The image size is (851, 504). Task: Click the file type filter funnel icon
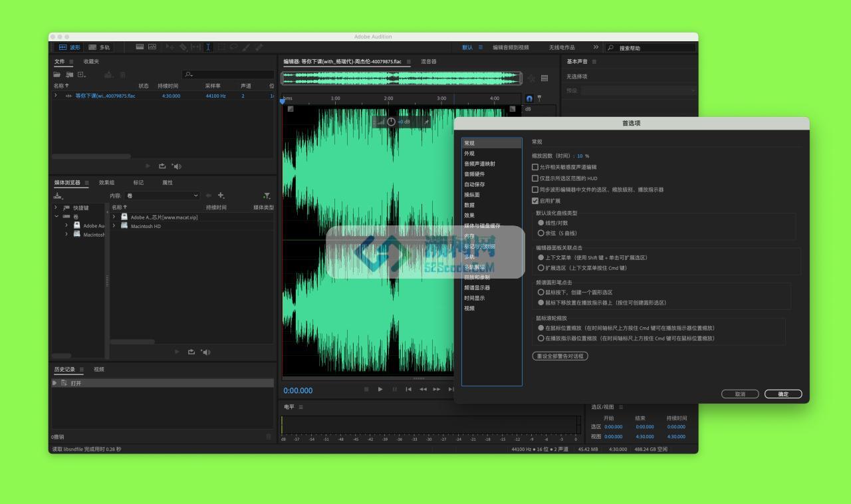click(267, 195)
